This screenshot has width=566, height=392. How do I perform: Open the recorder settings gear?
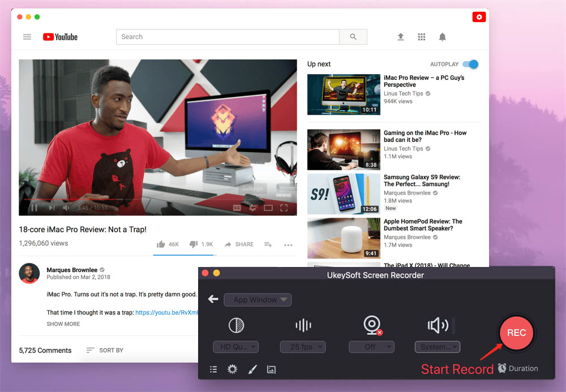click(x=233, y=369)
